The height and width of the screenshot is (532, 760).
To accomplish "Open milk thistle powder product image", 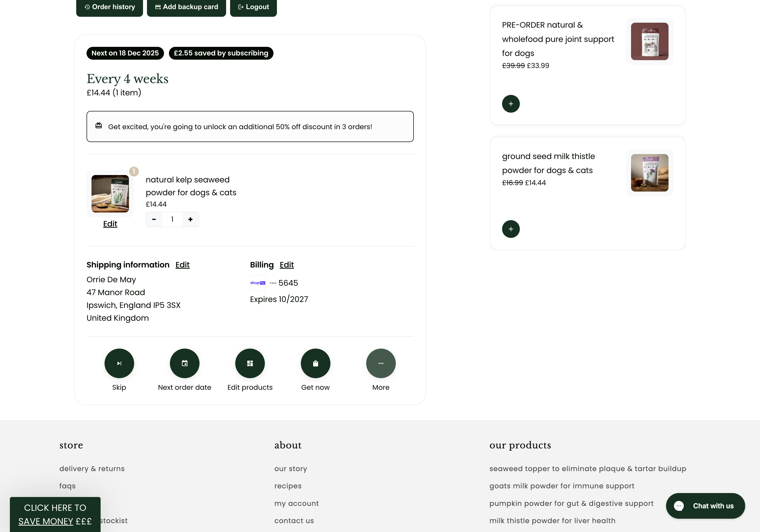I will [x=650, y=173].
